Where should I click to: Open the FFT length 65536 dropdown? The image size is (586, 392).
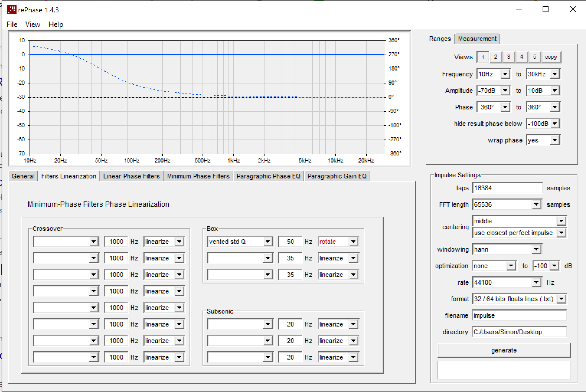(x=507, y=204)
